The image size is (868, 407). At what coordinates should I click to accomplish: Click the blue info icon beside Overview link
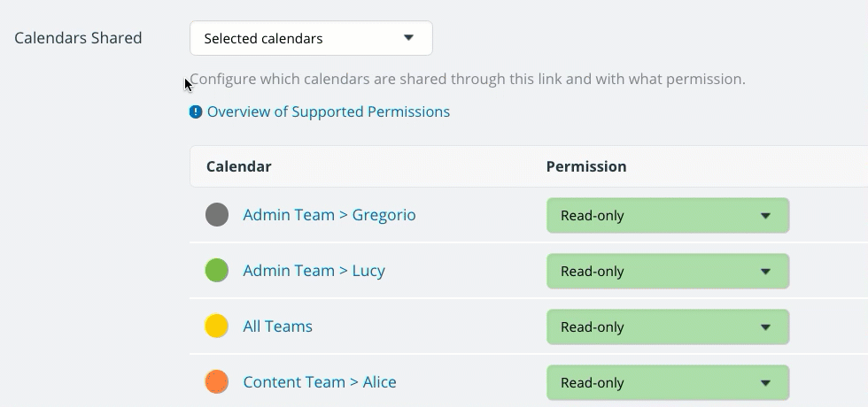196,112
